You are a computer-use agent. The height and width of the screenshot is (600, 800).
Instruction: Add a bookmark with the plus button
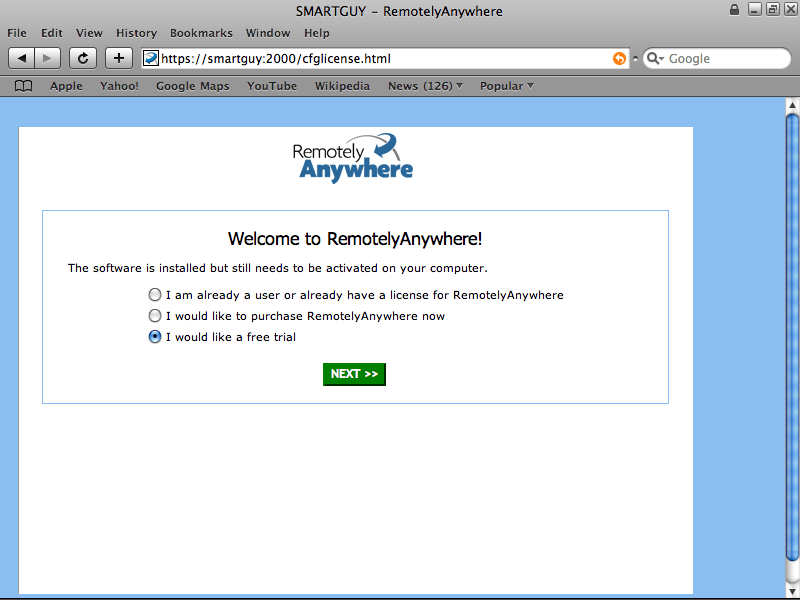click(x=119, y=58)
